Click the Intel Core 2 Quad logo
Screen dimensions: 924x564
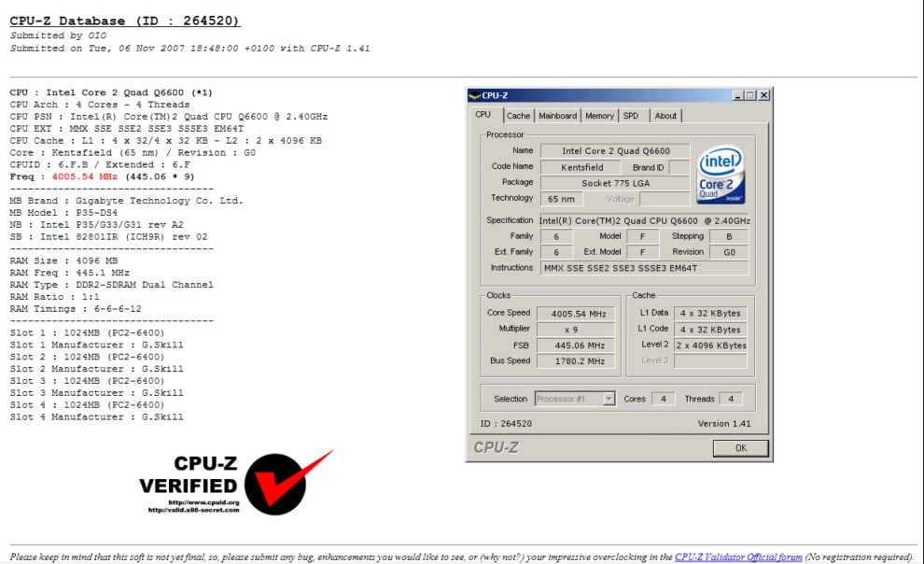(721, 175)
